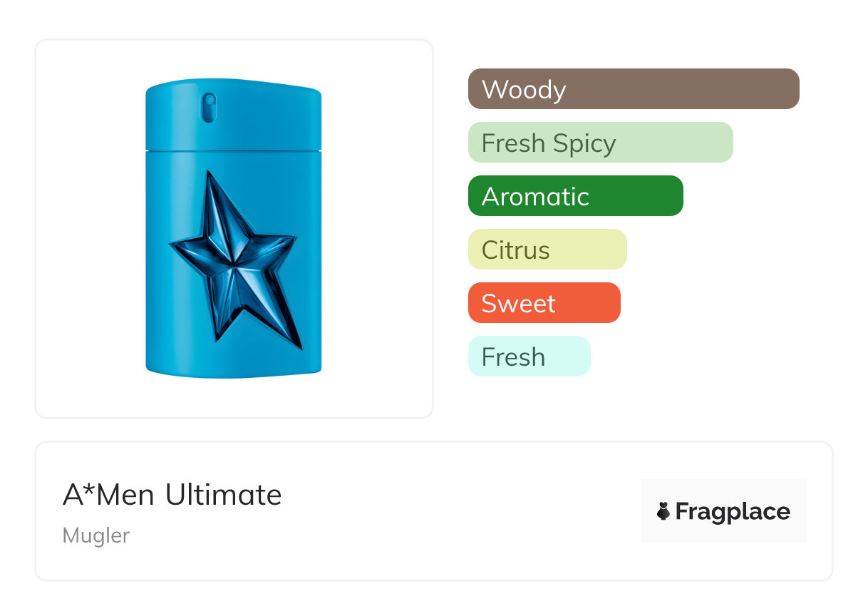Screen dimensions: 868x616
Task: Click the rounded base of the perfume bottle
Action: (x=234, y=370)
